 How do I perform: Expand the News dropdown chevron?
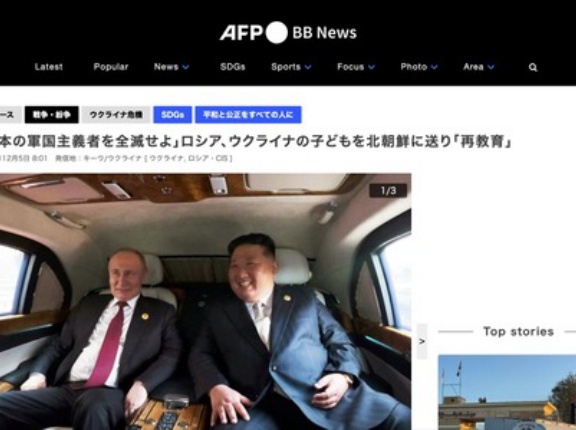click(186, 67)
